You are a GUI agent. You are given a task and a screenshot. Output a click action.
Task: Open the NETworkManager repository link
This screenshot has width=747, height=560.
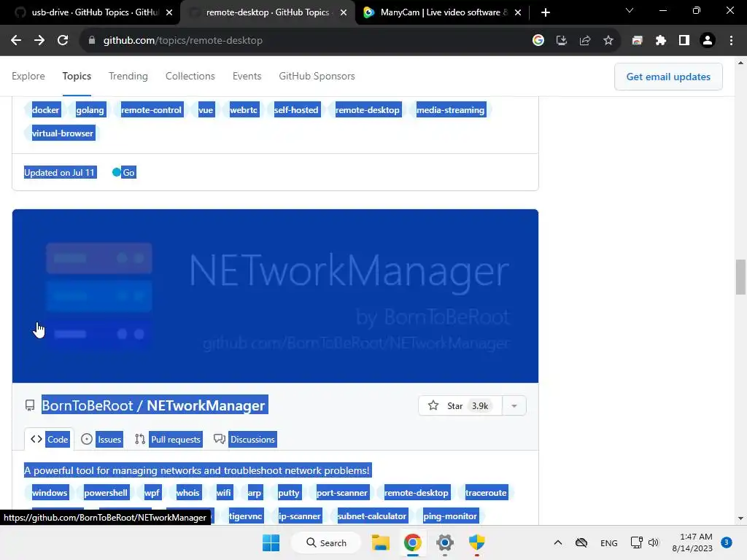206,405
